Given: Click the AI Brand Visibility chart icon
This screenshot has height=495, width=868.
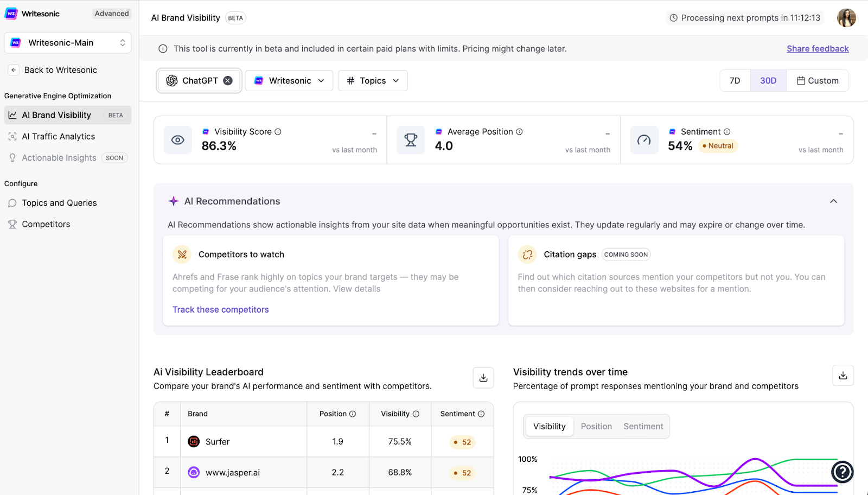Looking at the screenshot, I should point(12,115).
